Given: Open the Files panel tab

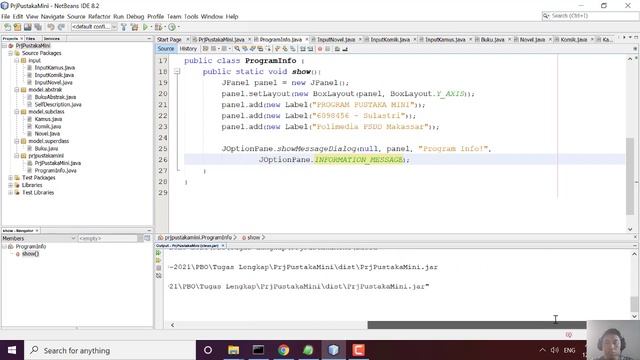Looking at the screenshot, I should pyautogui.click(x=31, y=38).
